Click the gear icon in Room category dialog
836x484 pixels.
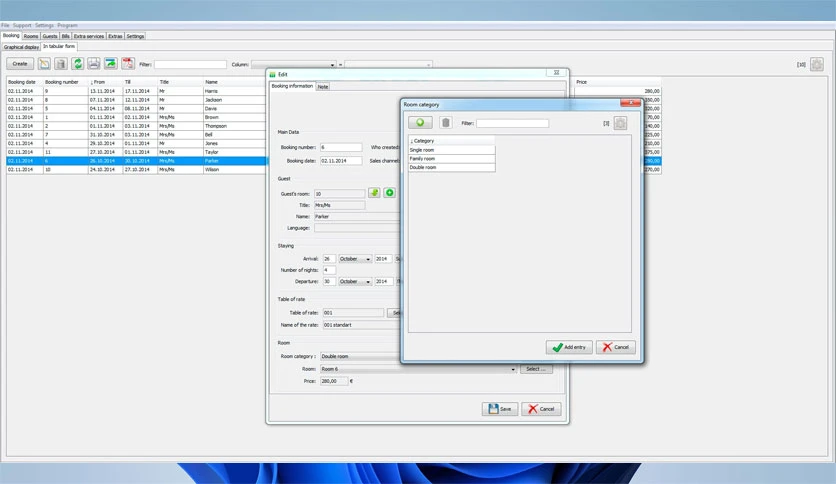tap(620, 123)
